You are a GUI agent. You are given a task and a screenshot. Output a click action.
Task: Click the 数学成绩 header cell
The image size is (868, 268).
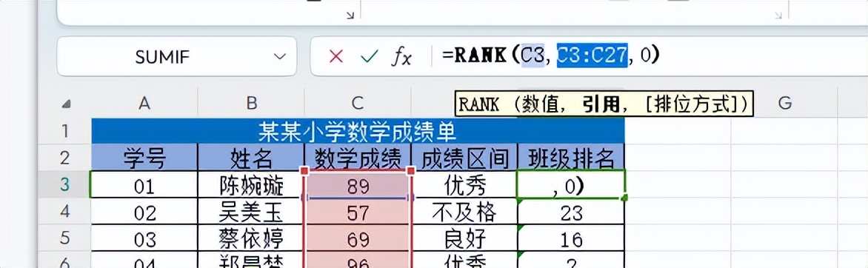click(358, 158)
